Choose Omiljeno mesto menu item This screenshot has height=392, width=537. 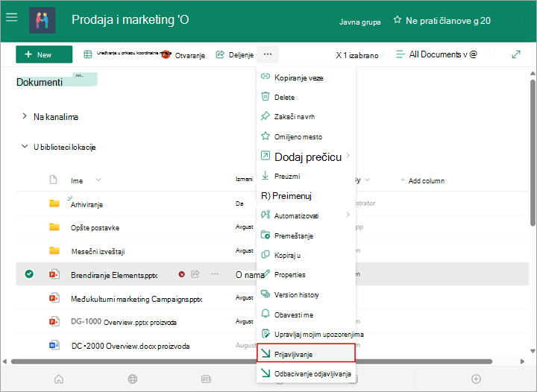307,136
